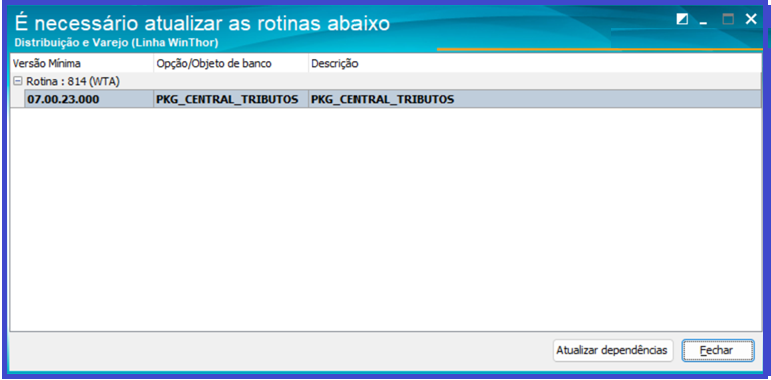Close the dialog with the X
This screenshot has height=380, width=771.
(x=751, y=19)
